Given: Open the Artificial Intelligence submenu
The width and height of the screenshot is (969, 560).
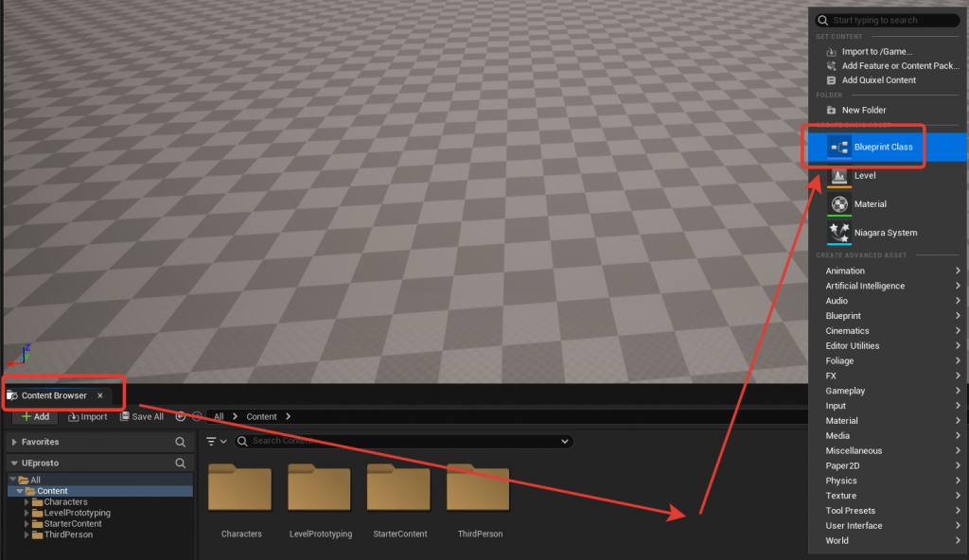Looking at the screenshot, I should pos(888,287).
